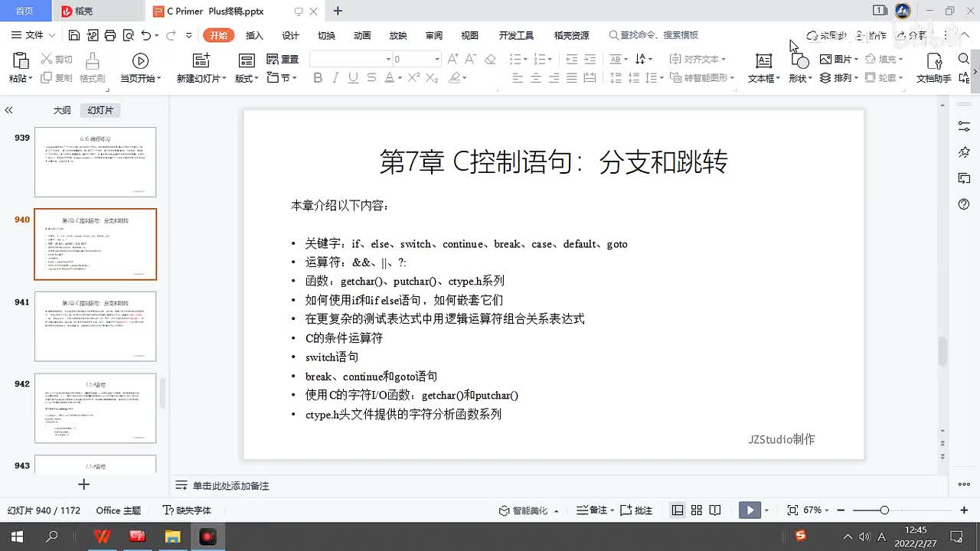Open the font size dropdown
The height and width of the screenshot is (551, 980).
coord(437,59)
